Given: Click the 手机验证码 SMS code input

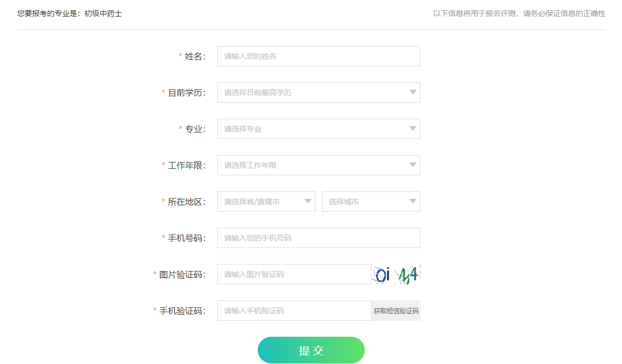Looking at the screenshot, I should 294,310.
